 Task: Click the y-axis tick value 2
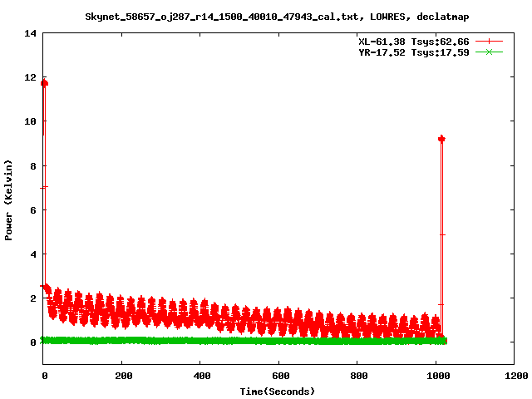click(33, 298)
